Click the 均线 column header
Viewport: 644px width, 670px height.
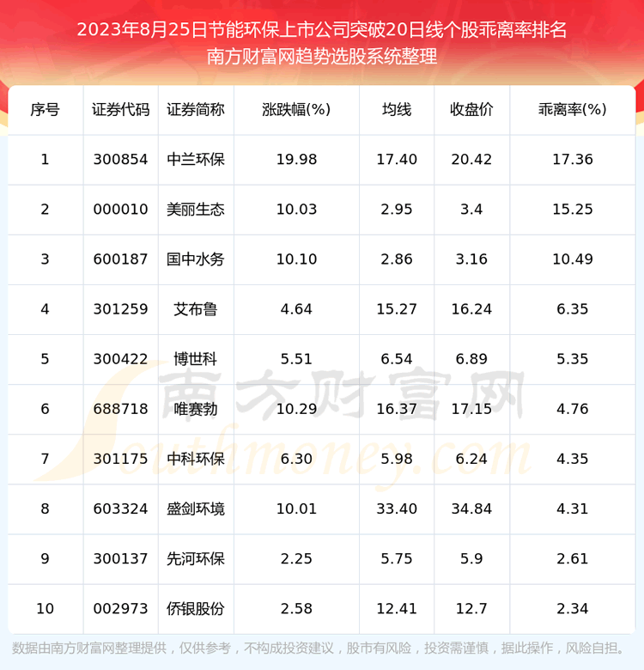pos(397,109)
